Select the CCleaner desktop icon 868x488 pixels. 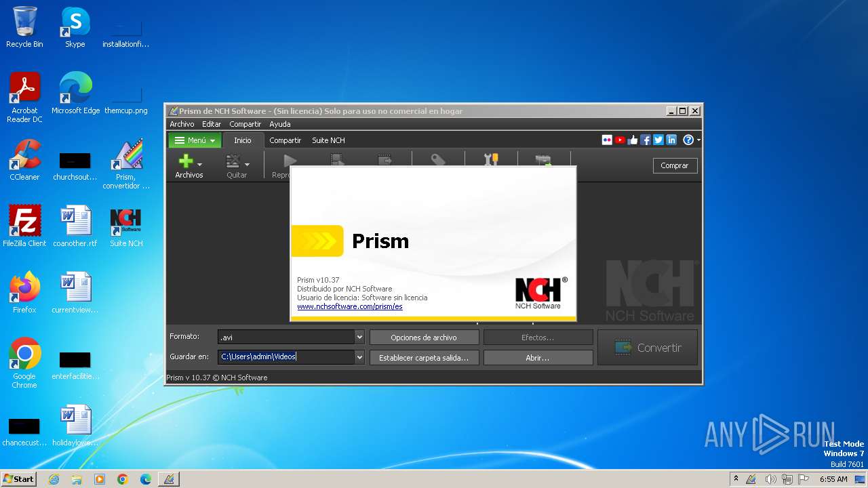pos(24,160)
